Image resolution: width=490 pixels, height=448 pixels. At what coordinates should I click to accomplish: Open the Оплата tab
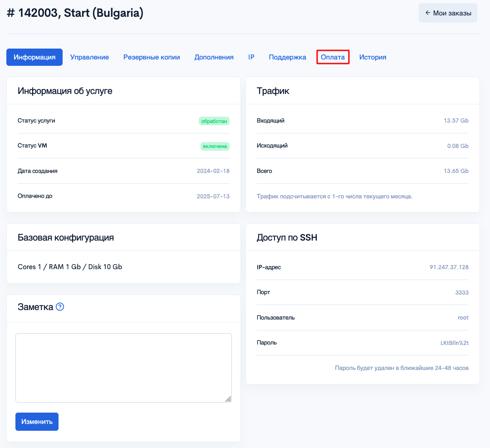click(333, 57)
